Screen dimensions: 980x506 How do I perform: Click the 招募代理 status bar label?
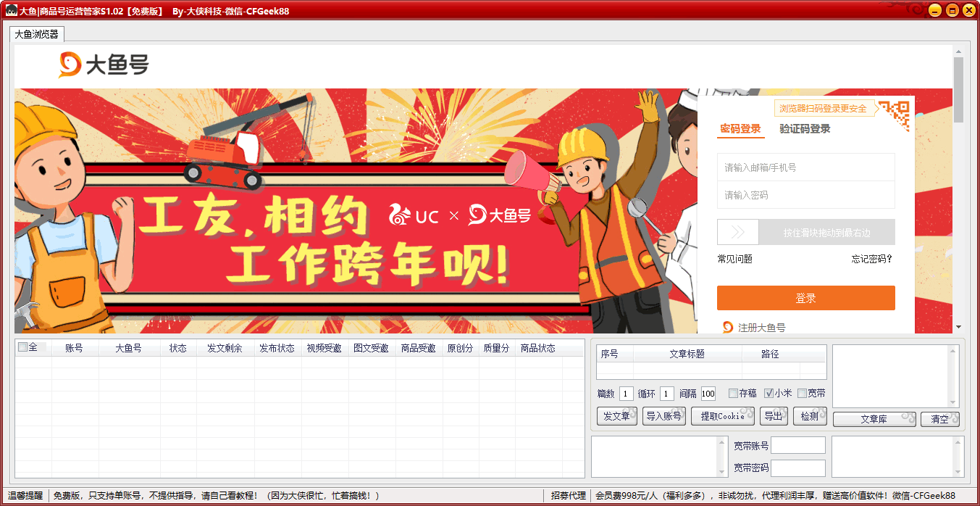coord(569,495)
